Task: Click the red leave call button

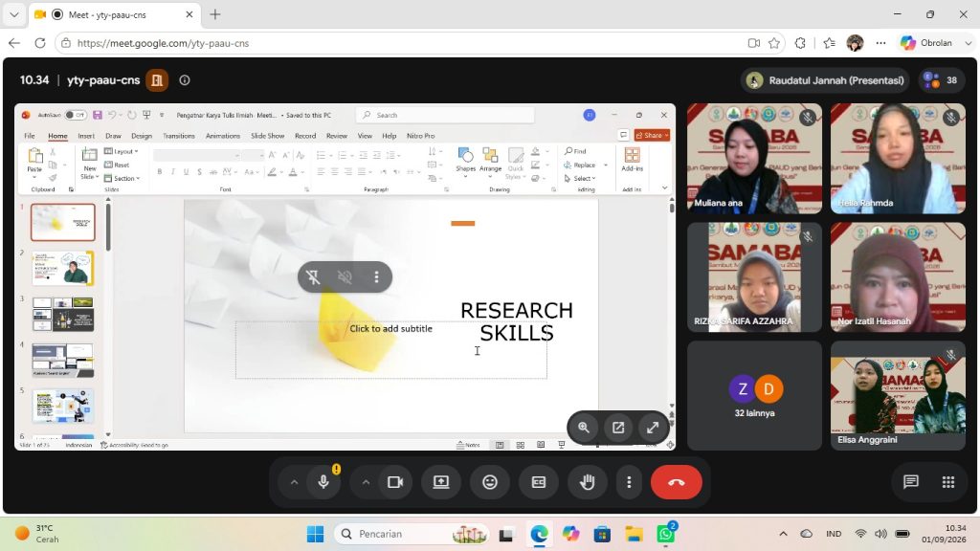Action: tap(676, 482)
